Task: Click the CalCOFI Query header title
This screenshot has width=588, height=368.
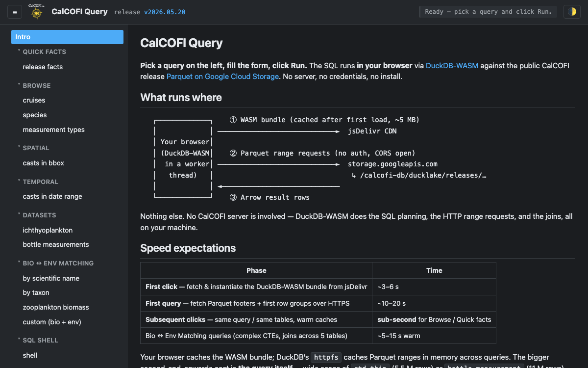Action: [79, 12]
